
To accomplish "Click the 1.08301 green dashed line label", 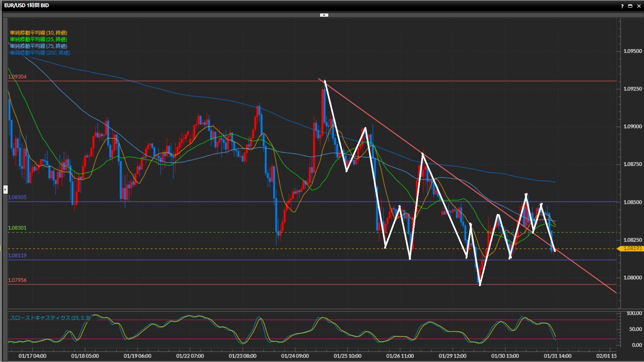I will point(17,228).
